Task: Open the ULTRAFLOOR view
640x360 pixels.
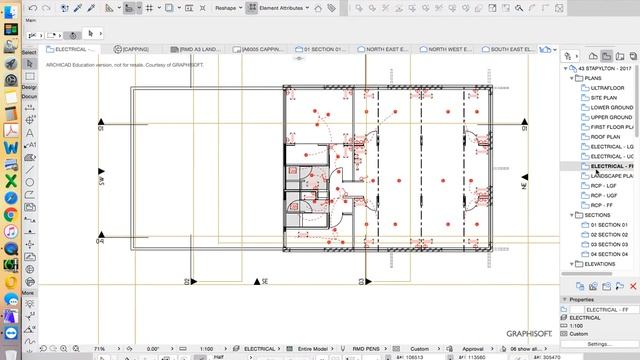Action: (x=607, y=88)
